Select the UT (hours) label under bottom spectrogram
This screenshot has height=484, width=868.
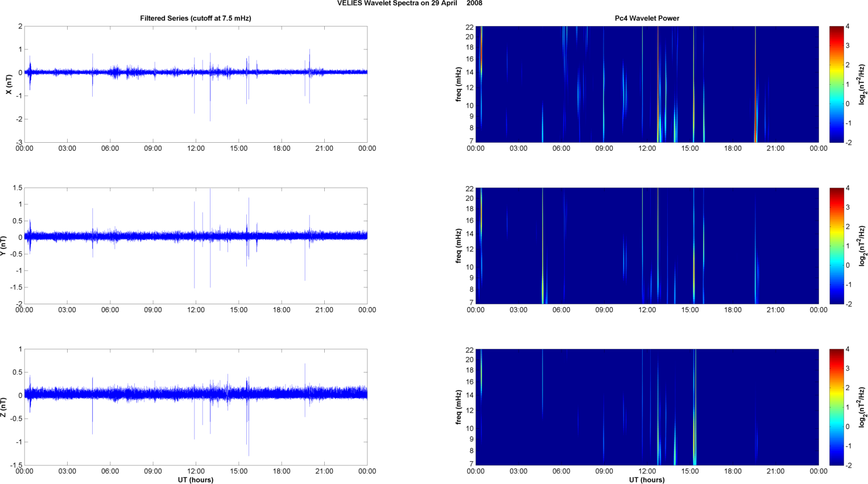tap(647, 479)
